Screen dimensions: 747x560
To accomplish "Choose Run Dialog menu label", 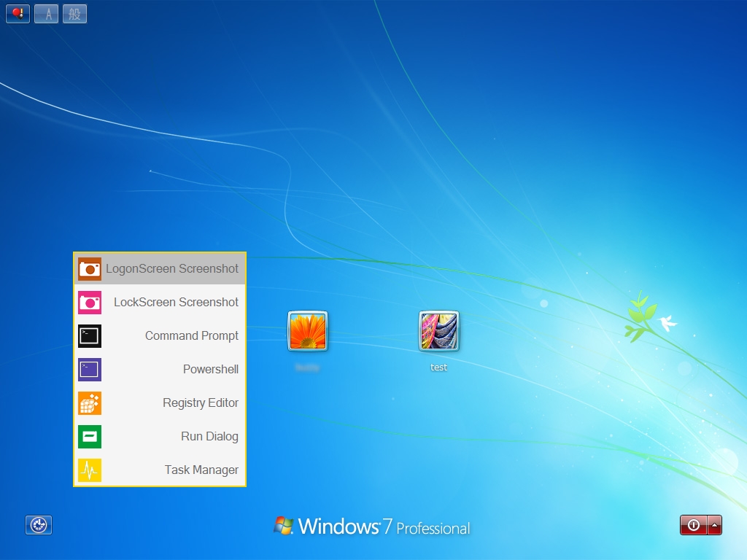I will (x=209, y=436).
